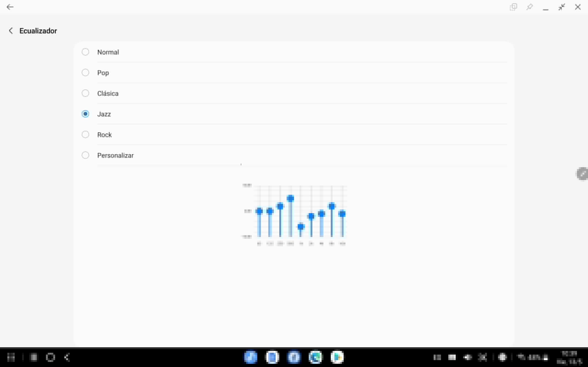
Task: Open the clock and date in taskbar
Action: coord(569,357)
